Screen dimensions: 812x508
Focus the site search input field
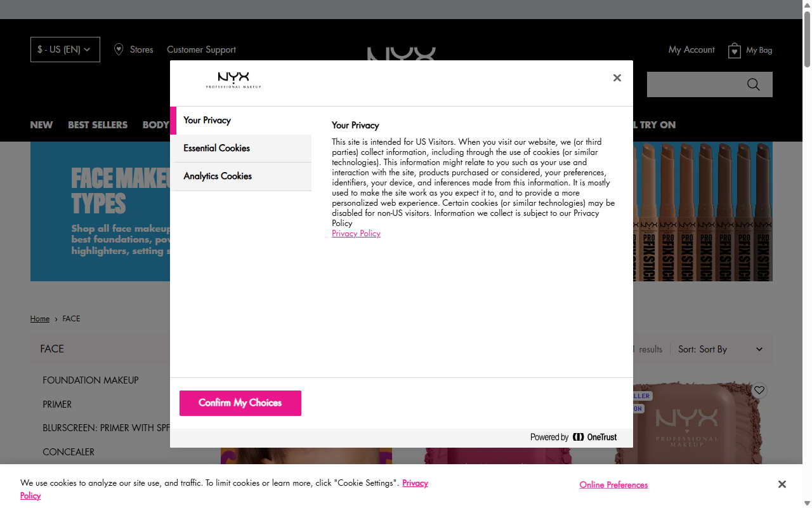tap(696, 84)
